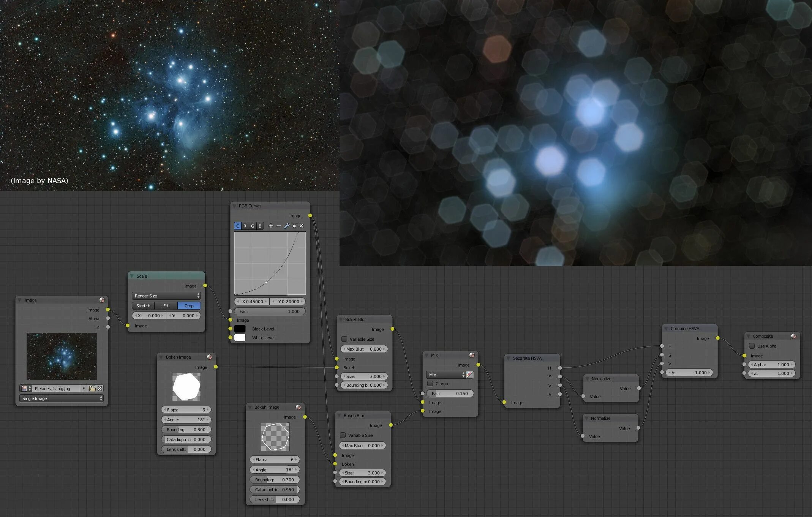Toggle preview sphere on Image node header
The width and height of the screenshot is (812, 517).
coord(102,300)
